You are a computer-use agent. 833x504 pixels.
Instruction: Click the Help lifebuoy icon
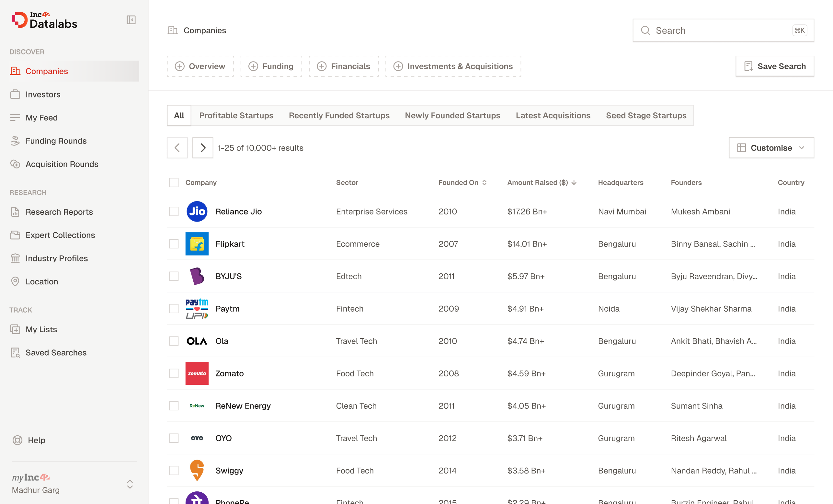click(17, 440)
